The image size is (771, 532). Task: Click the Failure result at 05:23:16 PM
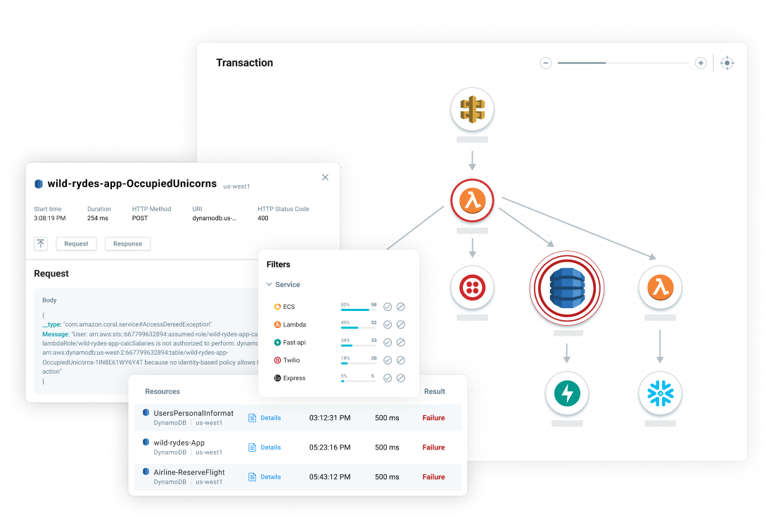click(433, 448)
